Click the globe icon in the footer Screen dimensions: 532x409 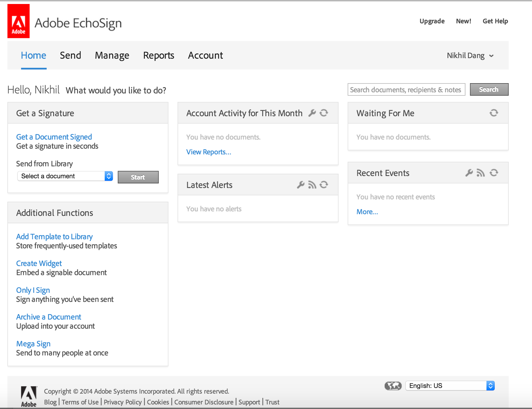pyautogui.click(x=393, y=386)
